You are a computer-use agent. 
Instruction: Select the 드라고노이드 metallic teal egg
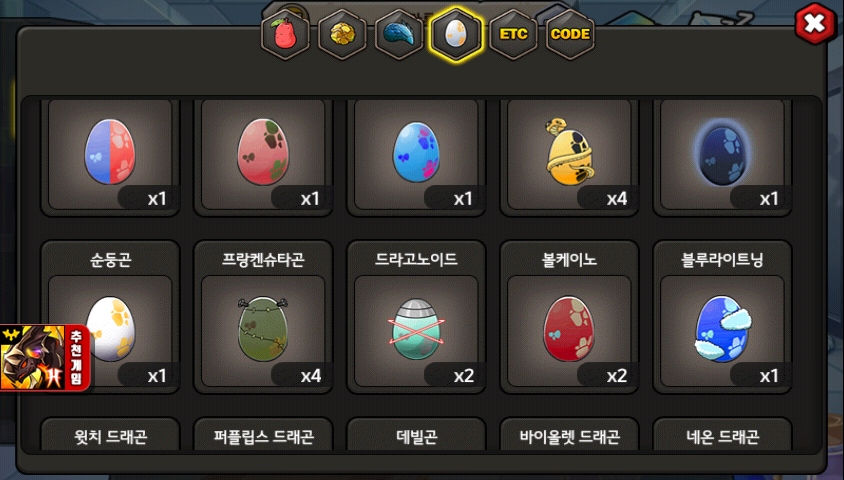416,331
